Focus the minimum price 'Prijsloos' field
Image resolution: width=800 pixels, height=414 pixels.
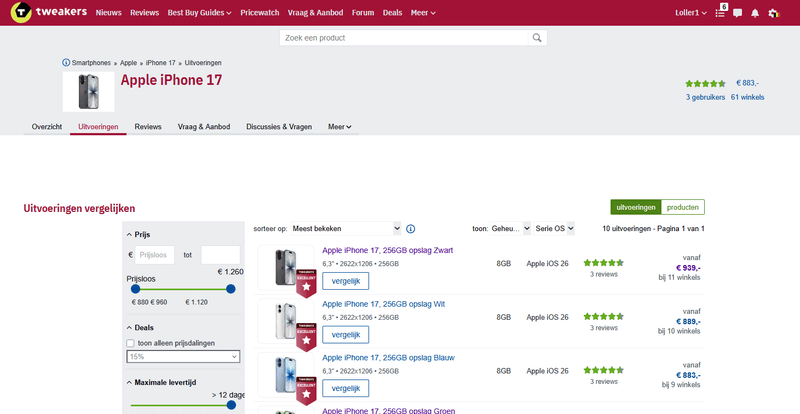pyautogui.click(x=155, y=255)
